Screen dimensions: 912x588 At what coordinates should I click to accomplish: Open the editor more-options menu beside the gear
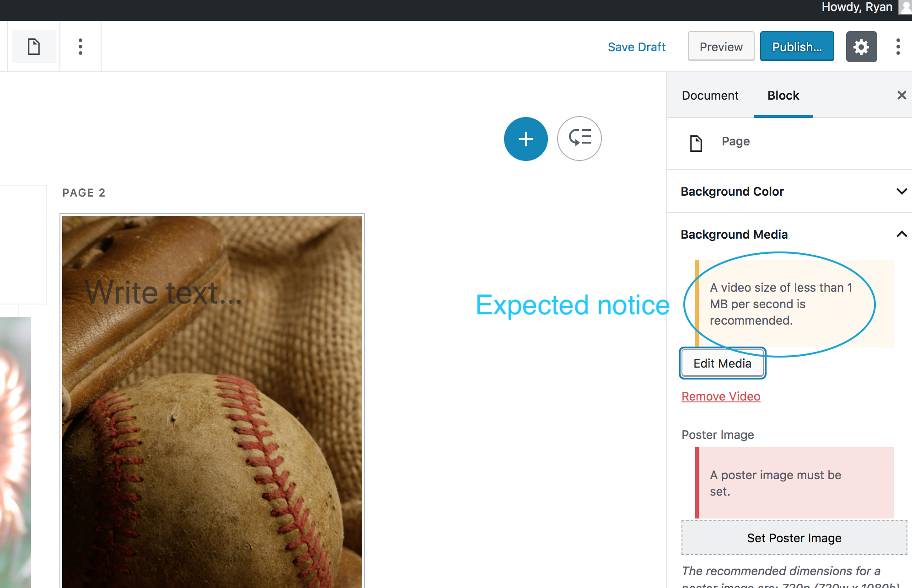point(898,47)
